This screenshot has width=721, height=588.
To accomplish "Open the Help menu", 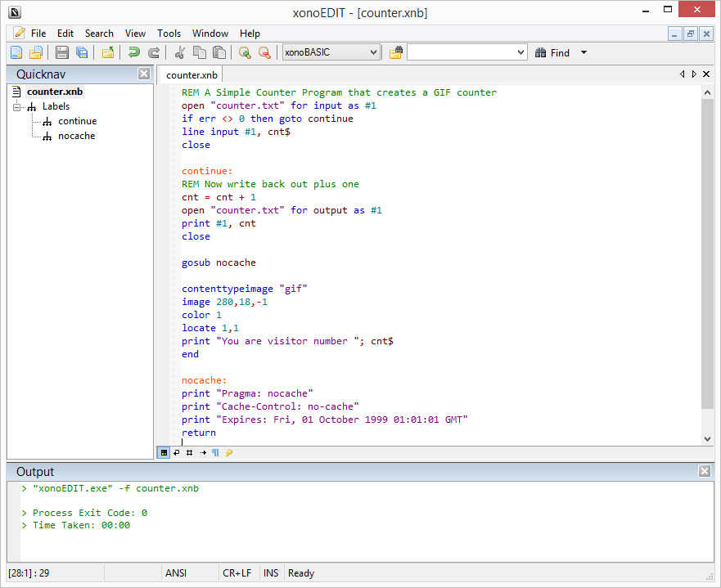I will coord(250,34).
